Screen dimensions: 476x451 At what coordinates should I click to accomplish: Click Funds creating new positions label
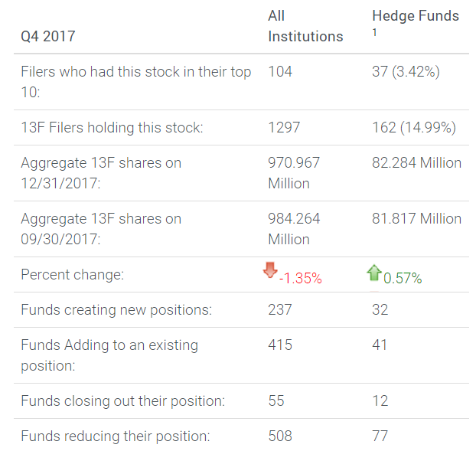tap(116, 310)
